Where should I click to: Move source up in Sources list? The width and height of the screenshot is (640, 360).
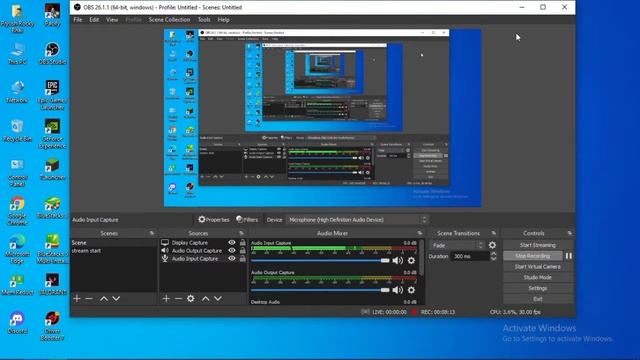(206, 299)
